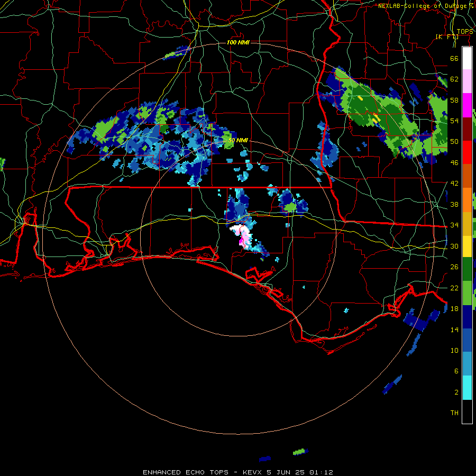Image resolution: width=476 pixels, height=476 pixels.
Task: Click the '38' legend value
Action: tap(454, 204)
